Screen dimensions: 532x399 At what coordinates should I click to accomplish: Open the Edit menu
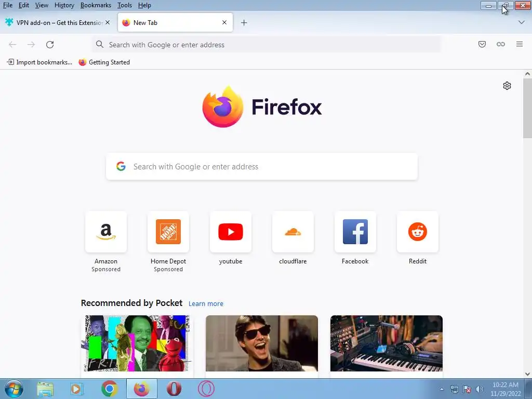click(x=24, y=5)
